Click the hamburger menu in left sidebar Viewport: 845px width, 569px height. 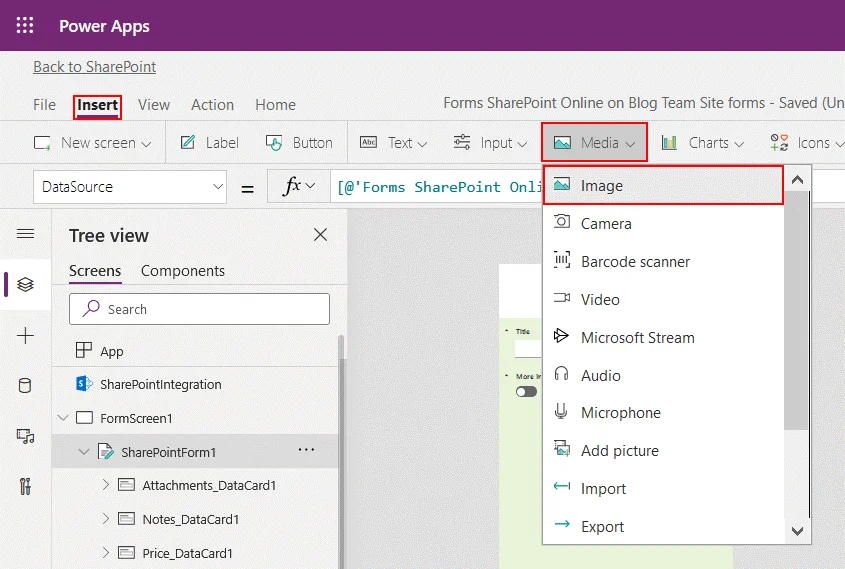26,234
